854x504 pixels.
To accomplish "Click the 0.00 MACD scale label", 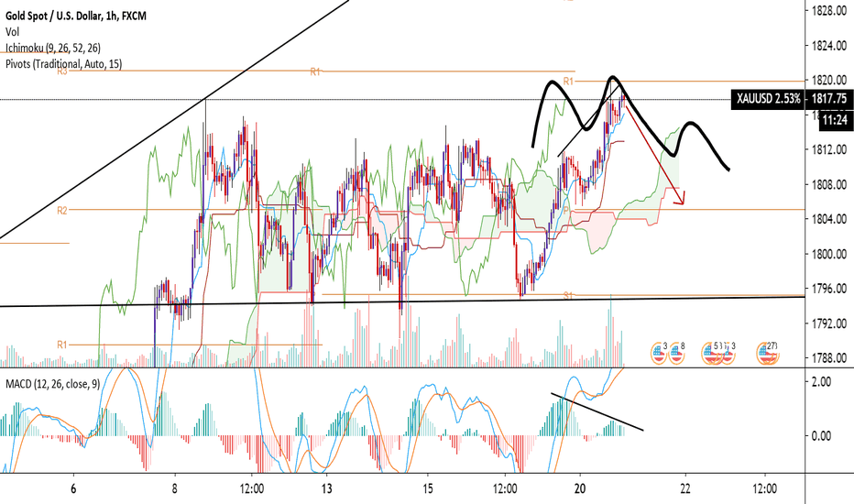I will tap(821, 436).
